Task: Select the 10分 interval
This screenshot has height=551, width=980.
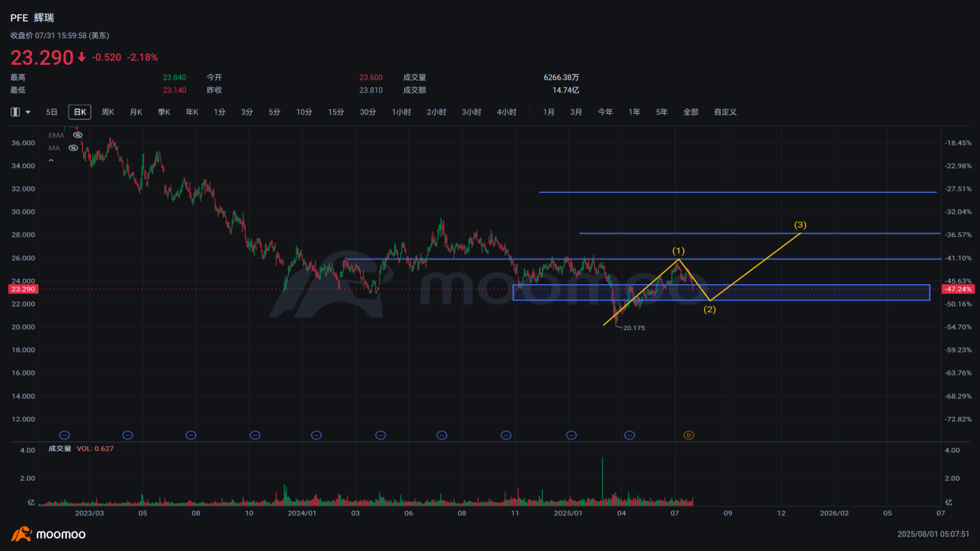Action: [304, 112]
